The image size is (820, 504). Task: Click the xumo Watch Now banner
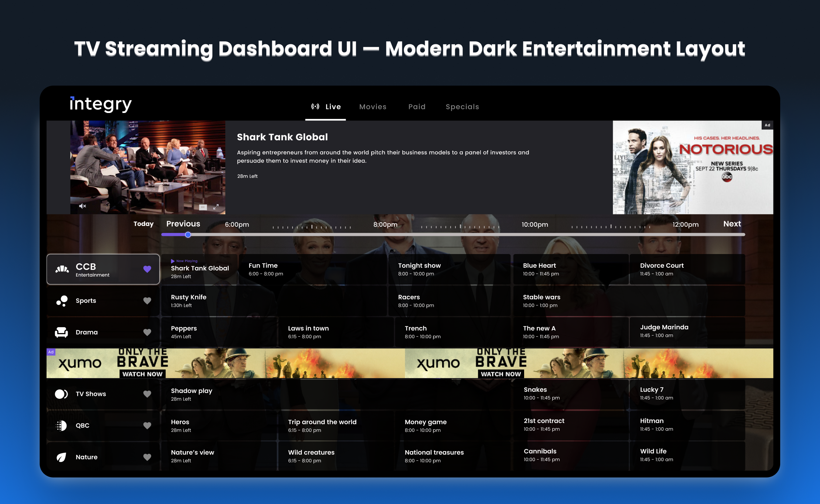pyautogui.click(x=143, y=374)
